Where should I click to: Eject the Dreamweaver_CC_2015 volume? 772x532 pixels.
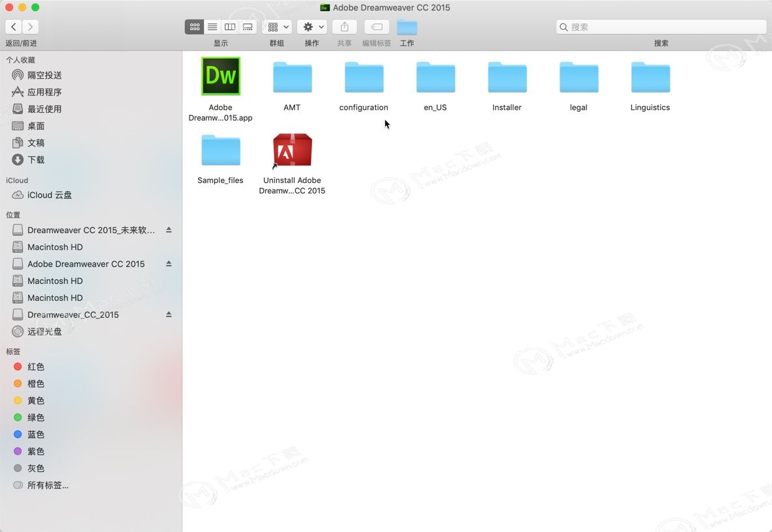pyautogui.click(x=169, y=315)
